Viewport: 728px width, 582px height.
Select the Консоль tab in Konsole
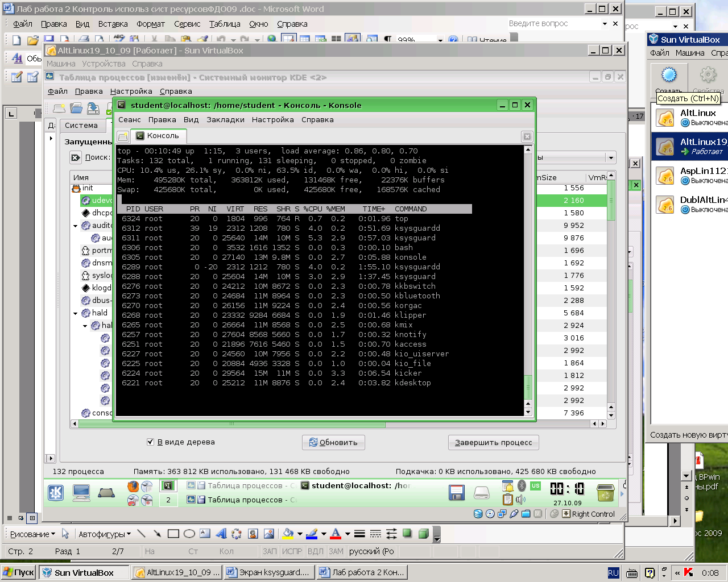click(158, 135)
